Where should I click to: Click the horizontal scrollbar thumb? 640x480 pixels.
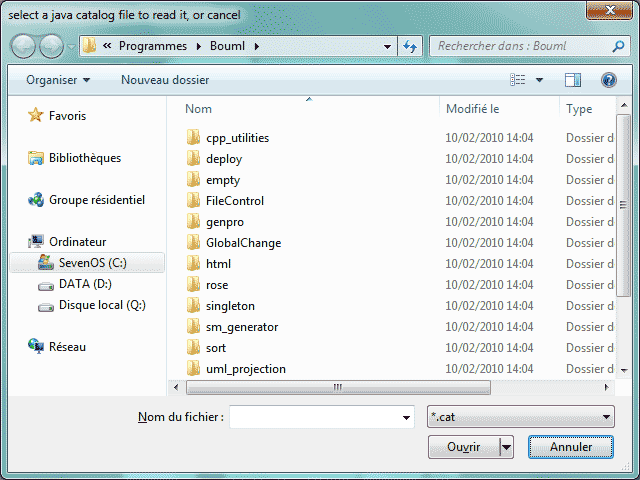338,387
